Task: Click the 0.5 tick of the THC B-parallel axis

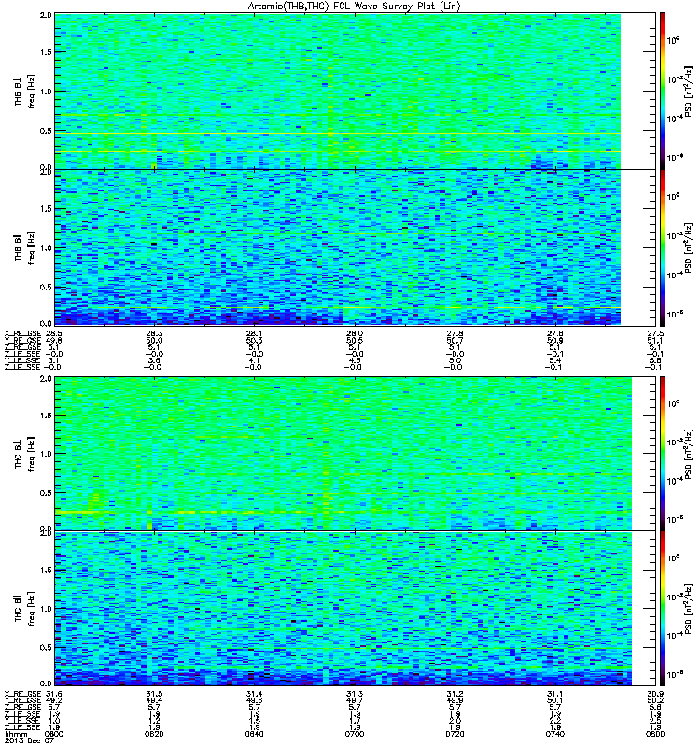Action: tap(46, 647)
